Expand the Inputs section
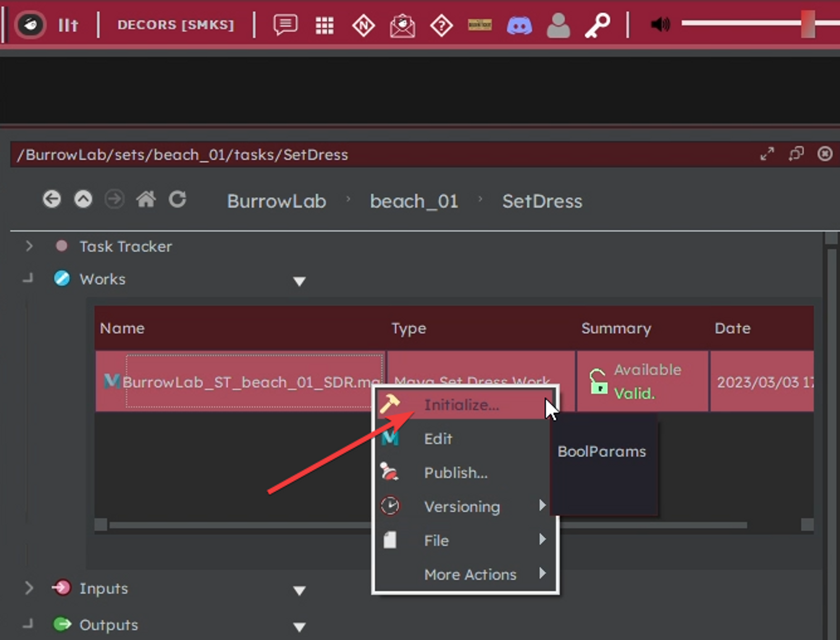This screenshot has height=640, width=840. (x=29, y=588)
